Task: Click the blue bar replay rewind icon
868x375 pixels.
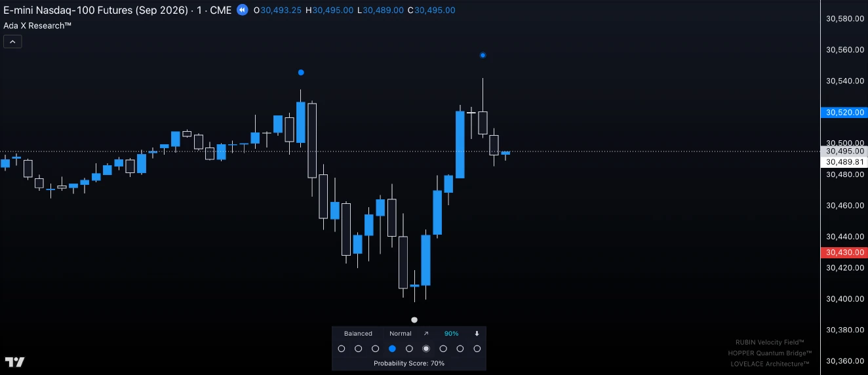Action: pos(243,10)
